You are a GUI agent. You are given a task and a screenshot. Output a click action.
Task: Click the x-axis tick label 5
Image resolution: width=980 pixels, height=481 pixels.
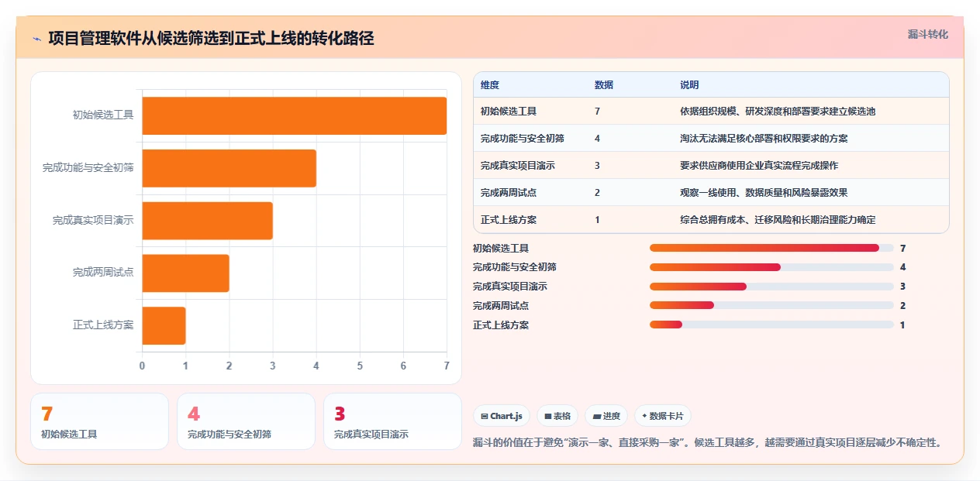tap(360, 365)
